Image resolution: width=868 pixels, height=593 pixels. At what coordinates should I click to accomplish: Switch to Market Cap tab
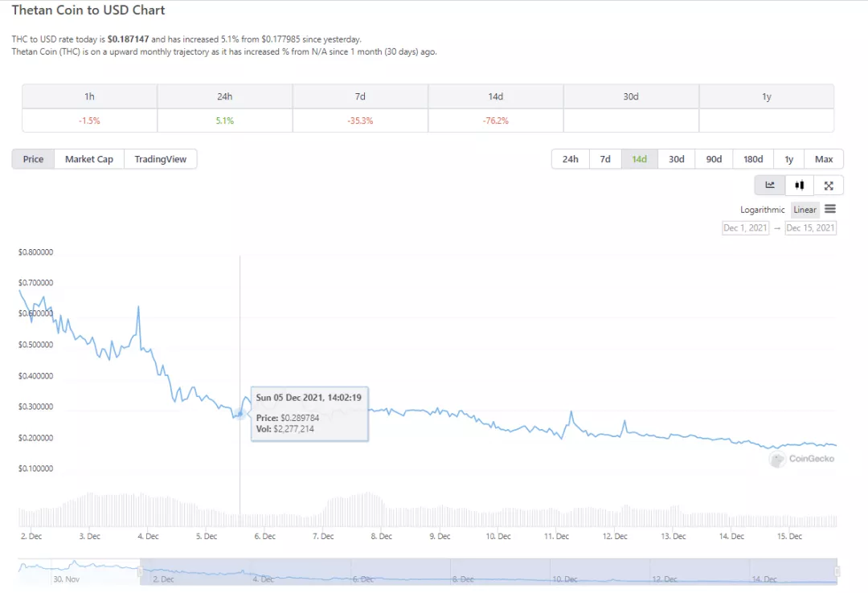click(x=89, y=159)
